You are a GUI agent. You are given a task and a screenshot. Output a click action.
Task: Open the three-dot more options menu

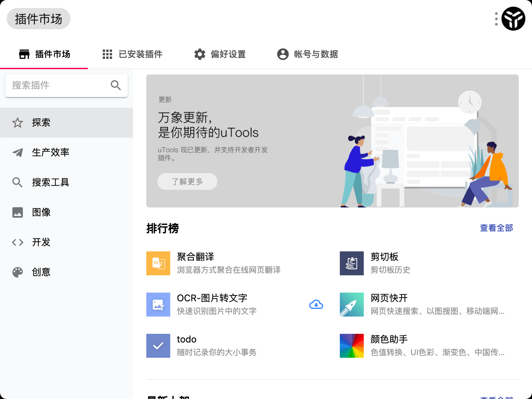pyautogui.click(x=496, y=19)
